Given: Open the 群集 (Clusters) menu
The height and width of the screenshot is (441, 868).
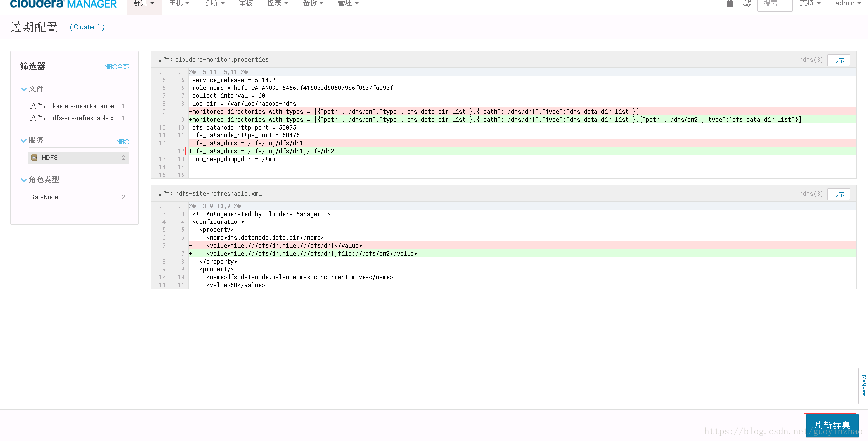Looking at the screenshot, I should (x=144, y=3).
